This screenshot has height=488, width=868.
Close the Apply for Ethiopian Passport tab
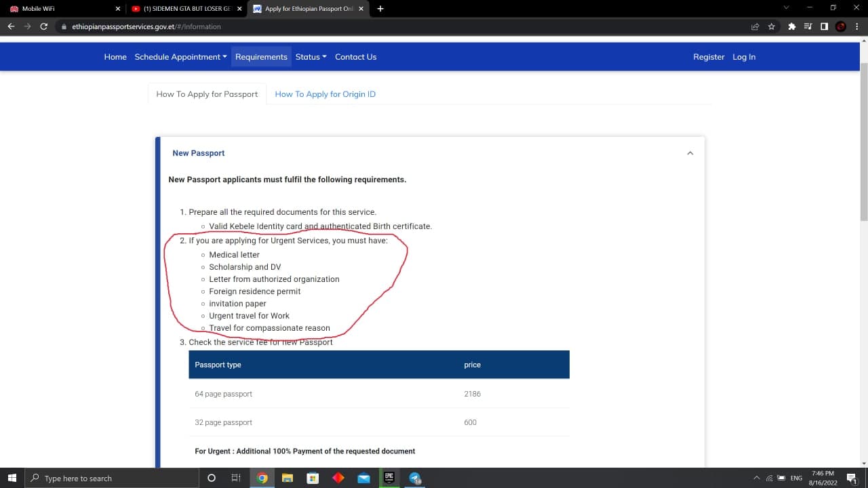(360, 9)
